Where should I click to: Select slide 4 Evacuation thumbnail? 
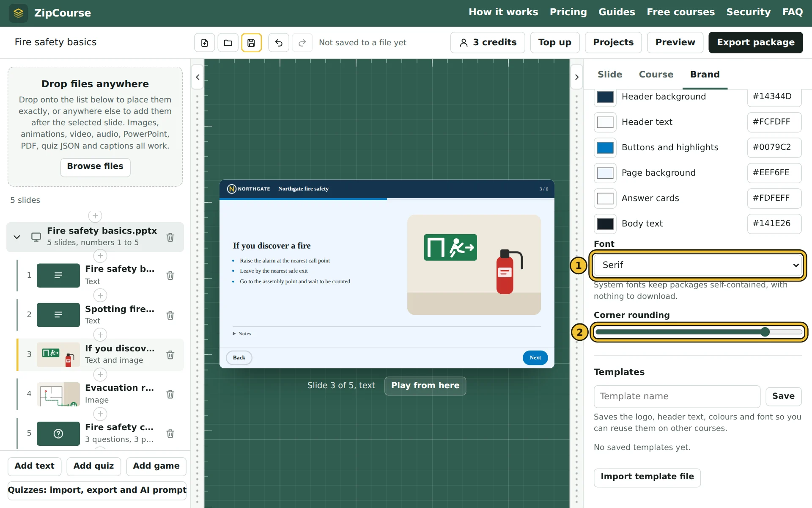[58, 394]
